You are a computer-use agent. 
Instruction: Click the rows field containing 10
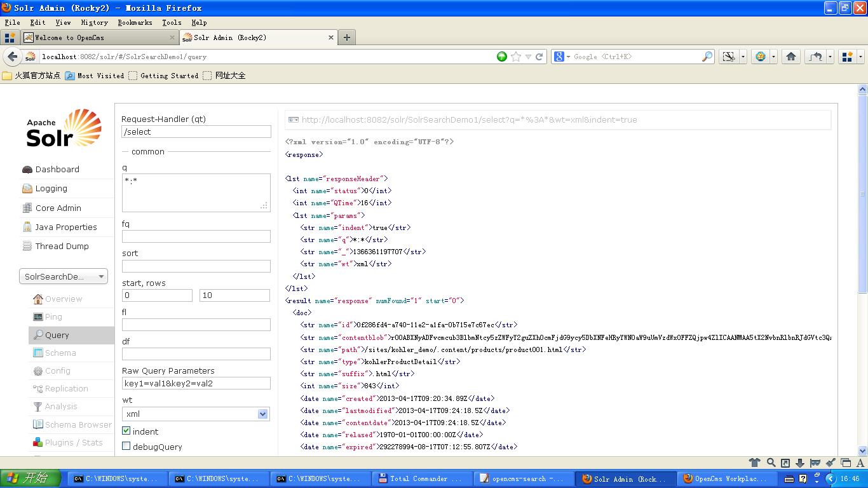click(x=234, y=295)
